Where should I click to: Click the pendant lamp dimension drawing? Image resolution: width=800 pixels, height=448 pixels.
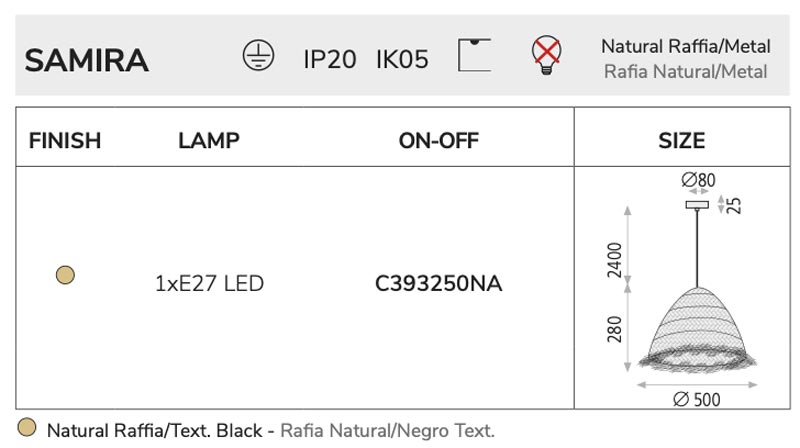click(x=682, y=288)
